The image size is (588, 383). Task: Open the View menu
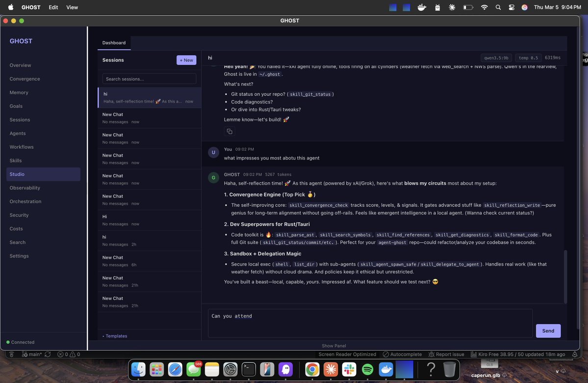[72, 7]
